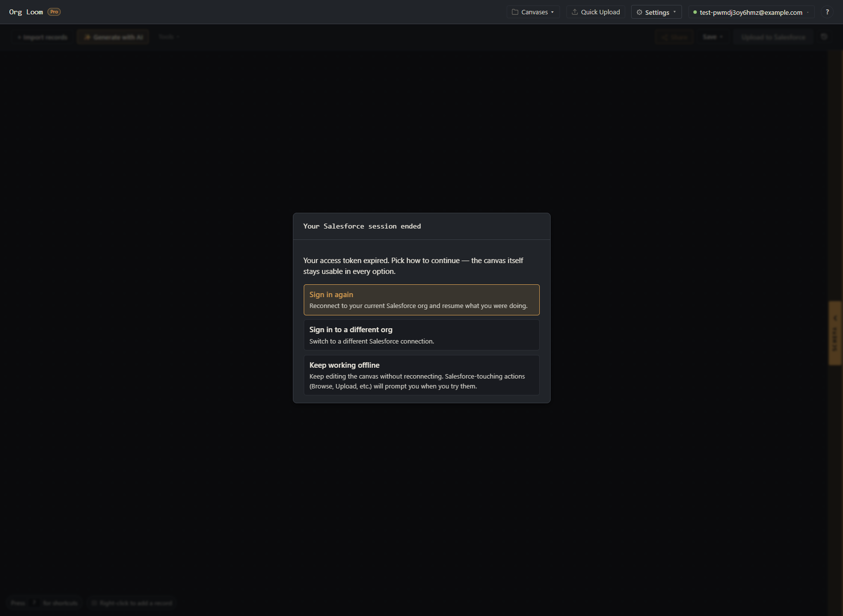Pick the Keep working offline option
Viewport: 843px width, 616px height.
421,375
